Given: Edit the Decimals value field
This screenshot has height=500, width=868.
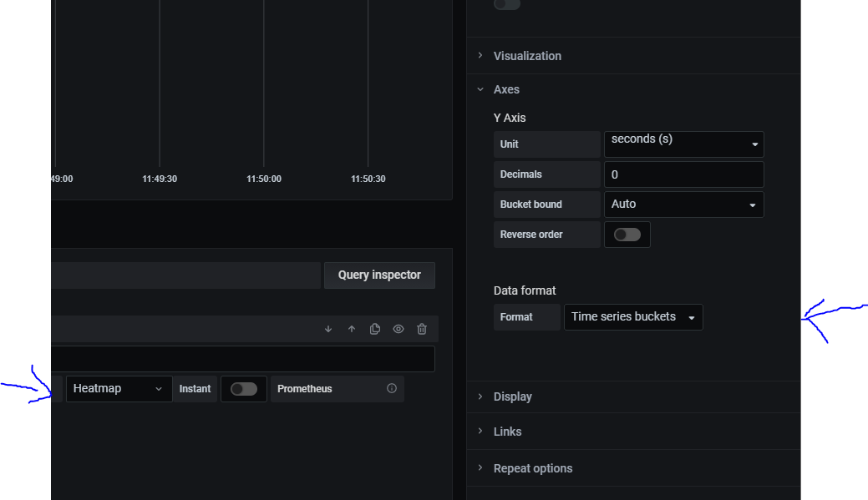Looking at the screenshot, I should pos(683,174).
